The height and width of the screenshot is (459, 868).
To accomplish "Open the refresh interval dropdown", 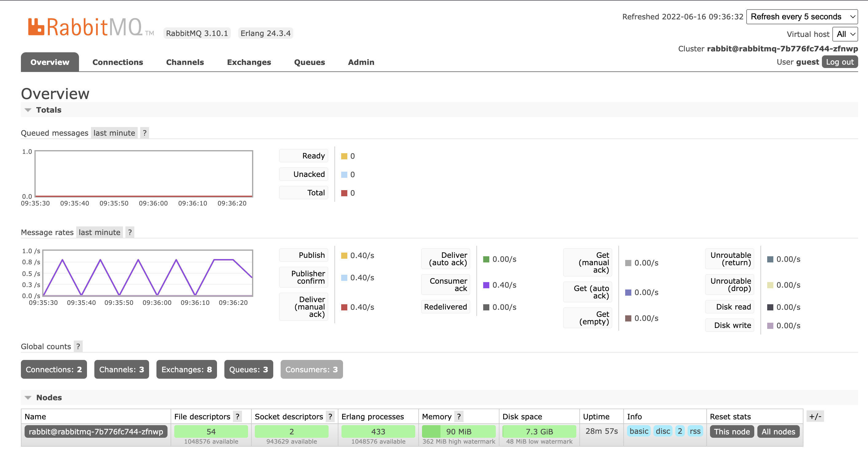I will tap(802, 17).
